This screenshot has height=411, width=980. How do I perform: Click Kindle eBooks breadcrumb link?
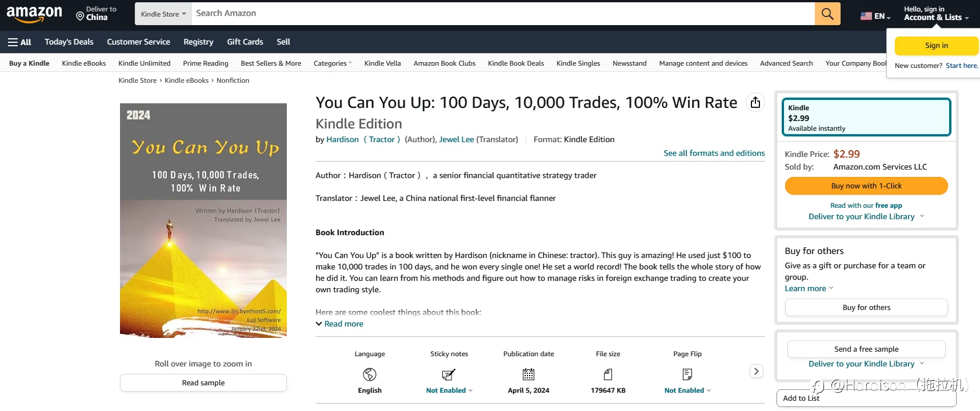[x=187, y=80]
